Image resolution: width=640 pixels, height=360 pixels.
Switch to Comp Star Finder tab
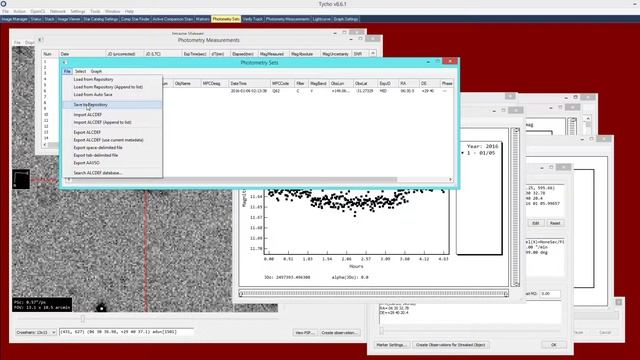(135, 19)
